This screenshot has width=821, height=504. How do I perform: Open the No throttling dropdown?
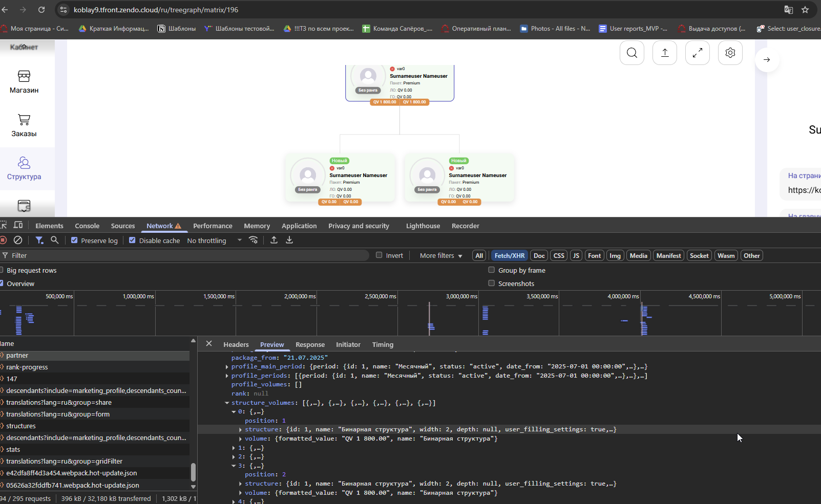point(214,240)
